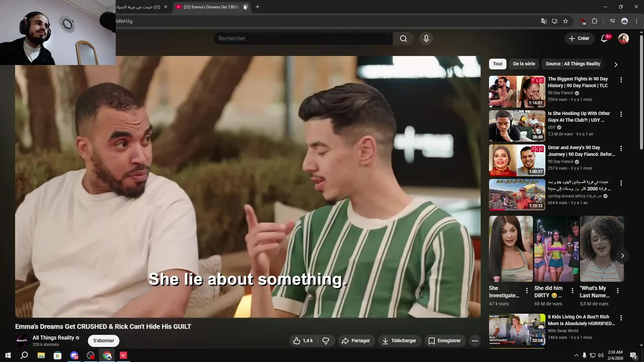Open the All Things Reality channel name

(53, 338)
